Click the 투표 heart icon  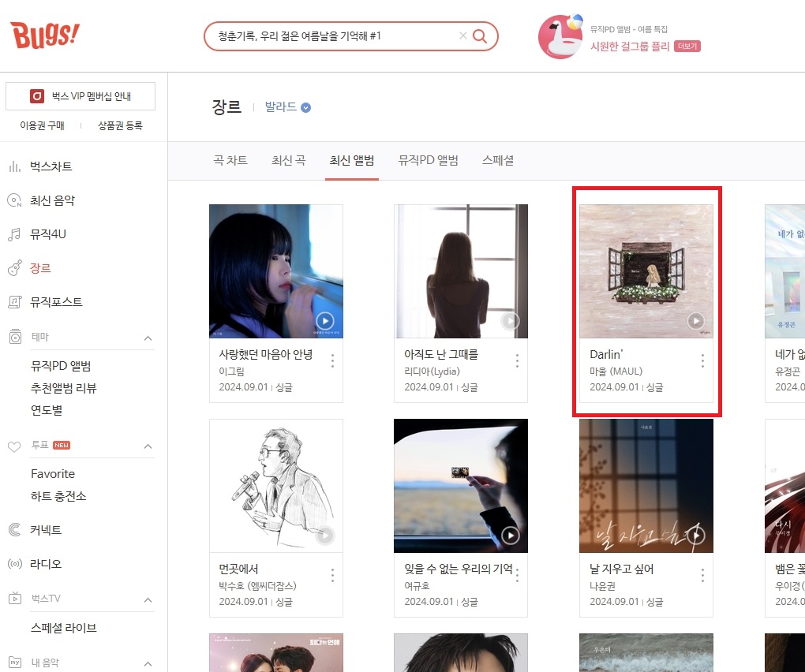coord(14,446)
